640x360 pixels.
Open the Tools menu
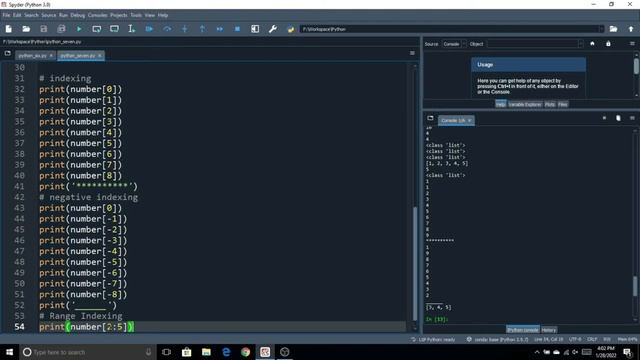tap(136, 15)
